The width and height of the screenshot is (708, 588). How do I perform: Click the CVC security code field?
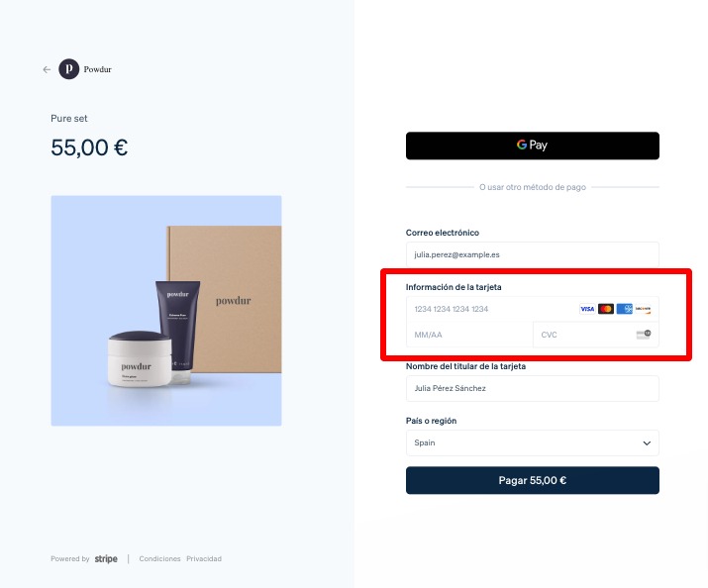pyautogui.click(x=596, y=335)
